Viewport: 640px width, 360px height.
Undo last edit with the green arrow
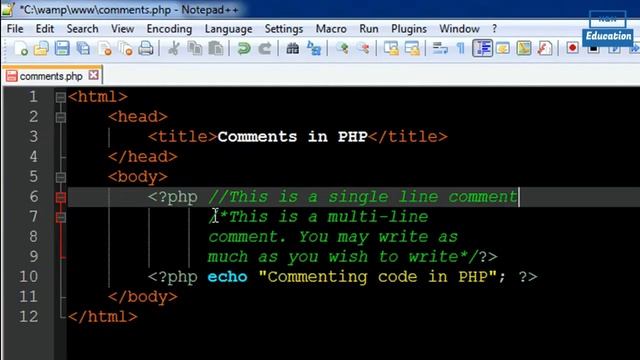[244, 49]
